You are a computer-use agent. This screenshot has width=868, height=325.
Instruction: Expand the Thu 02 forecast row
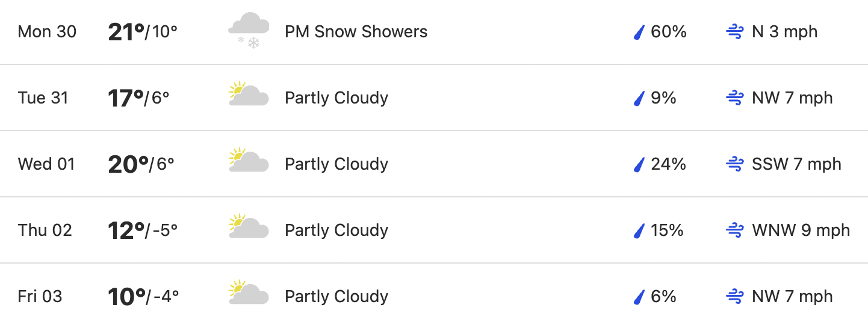[434, 230]
